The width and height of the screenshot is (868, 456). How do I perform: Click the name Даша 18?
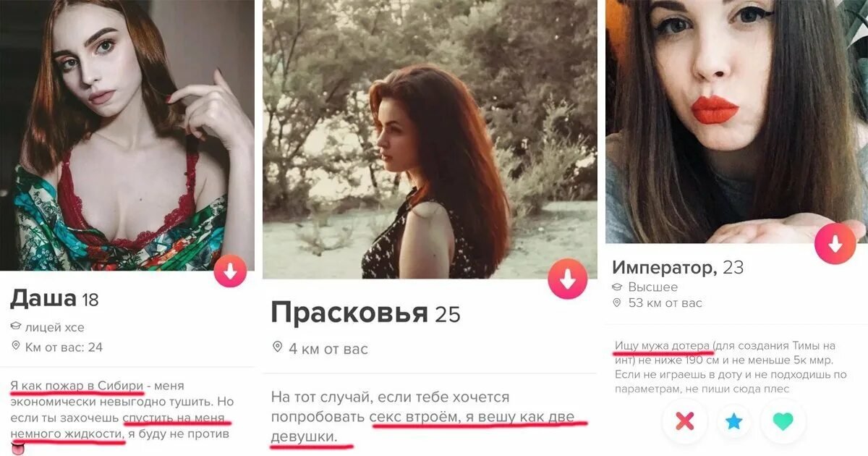(54, 297)
